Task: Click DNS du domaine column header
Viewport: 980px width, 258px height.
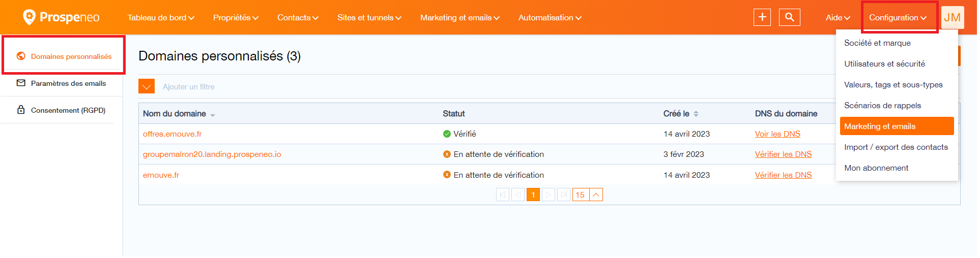Action: (x=786, y=114)
